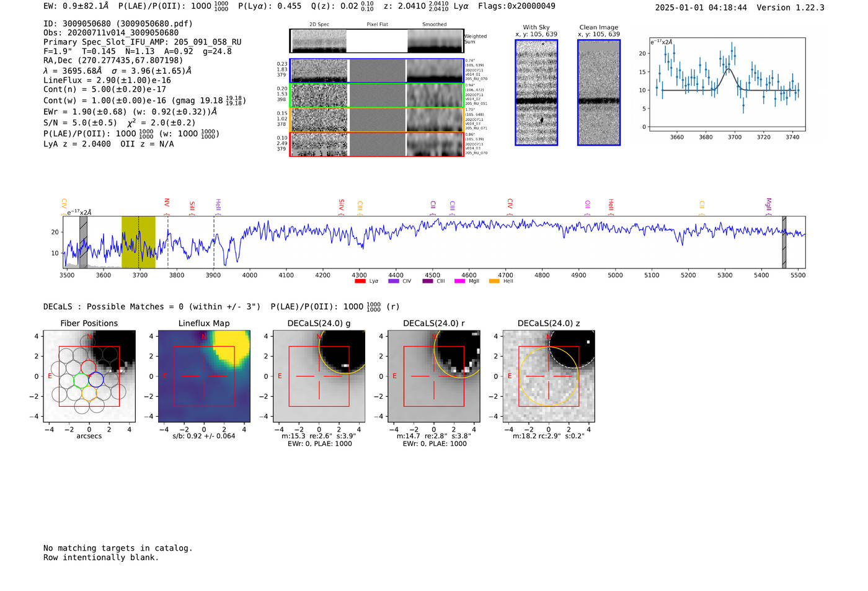Screen dimensions: 868x591
Task: Click the 'Cont(w) = 1.00(±0.00)e-16' line
Action: click(144, 100)
